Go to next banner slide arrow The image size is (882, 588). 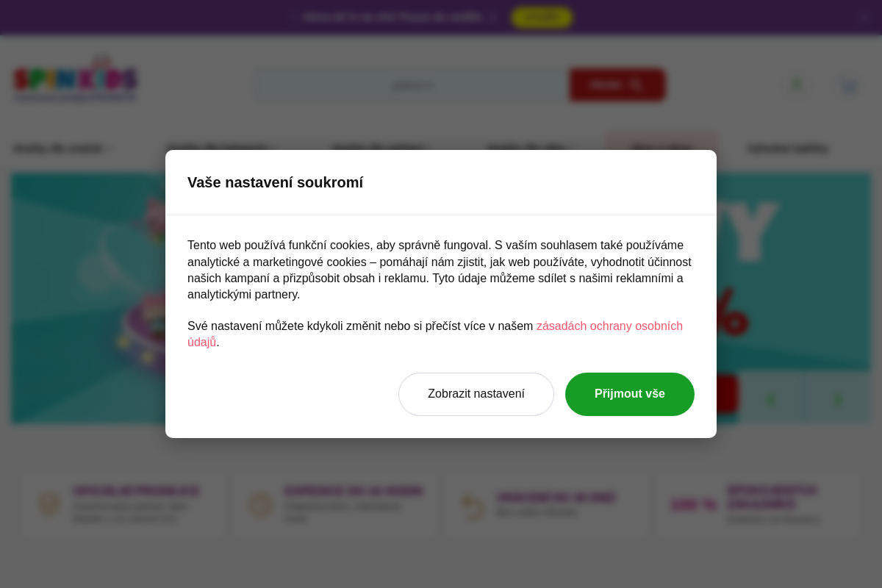coord(837,399)
